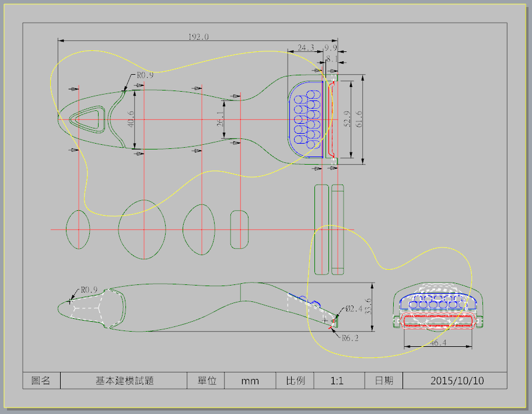Click the 192.0 overall length dimension
The height and width of the screenshot is (414, 532).
pos(198,37)
